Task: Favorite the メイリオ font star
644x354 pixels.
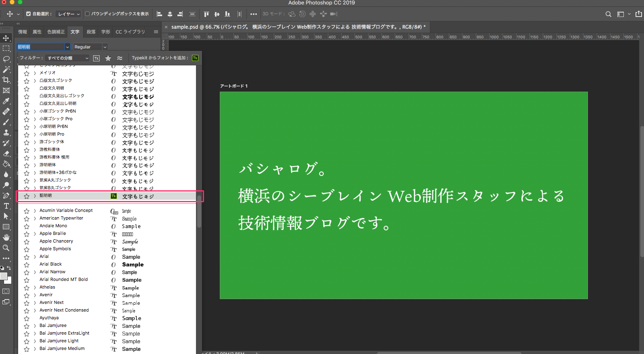Action: point(27,73)
